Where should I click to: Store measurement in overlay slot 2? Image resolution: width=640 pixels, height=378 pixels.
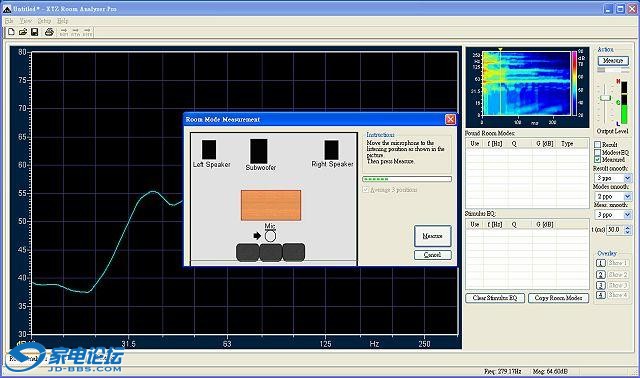pos(600,275)
